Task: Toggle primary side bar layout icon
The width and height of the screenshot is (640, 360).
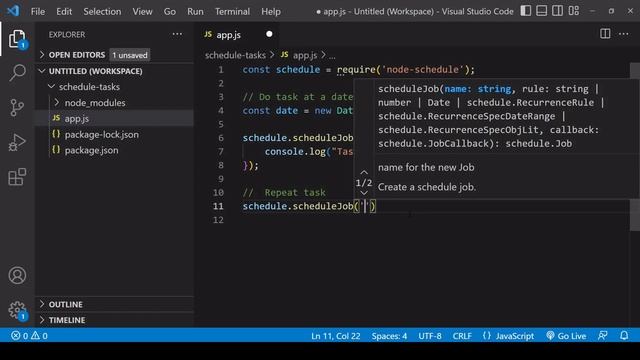Action: 526,11
